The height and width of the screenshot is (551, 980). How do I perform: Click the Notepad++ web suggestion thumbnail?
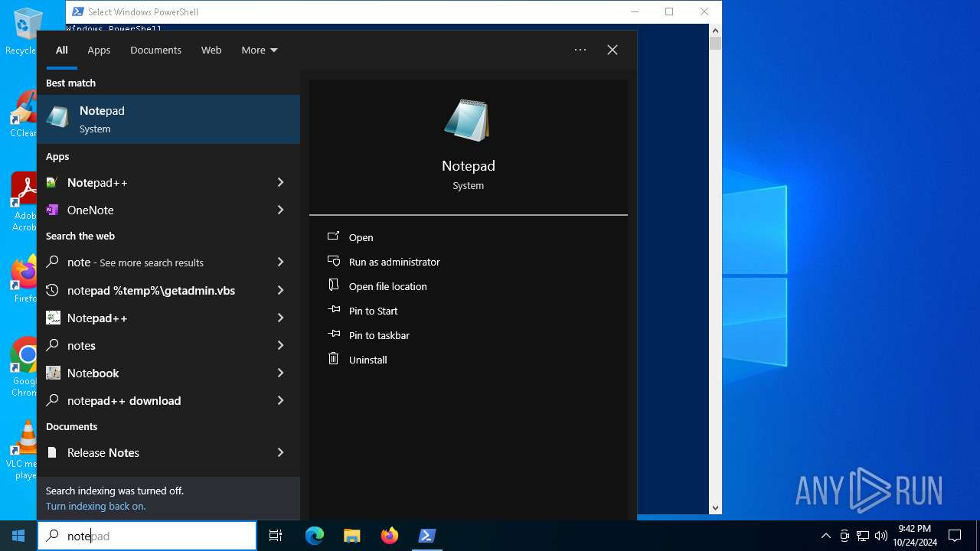pyautogui.click(x=53, y=318)
